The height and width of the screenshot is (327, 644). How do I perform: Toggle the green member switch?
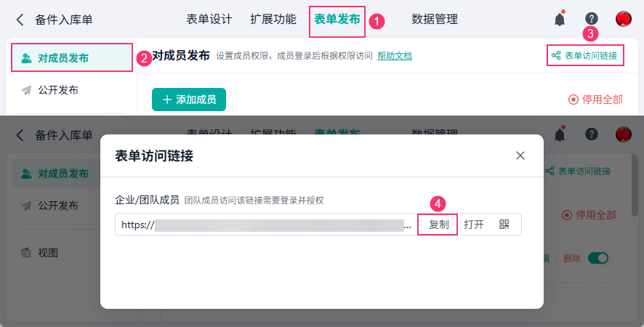[597, 258]
